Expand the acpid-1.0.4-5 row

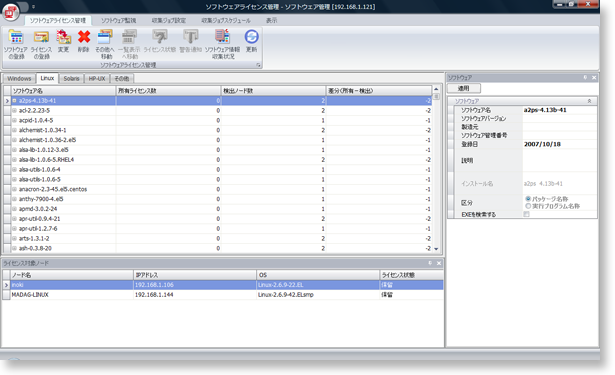(14, 120)
